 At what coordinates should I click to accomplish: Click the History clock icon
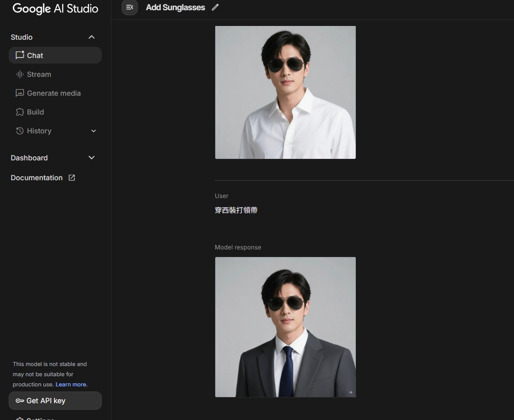point(20,131)
